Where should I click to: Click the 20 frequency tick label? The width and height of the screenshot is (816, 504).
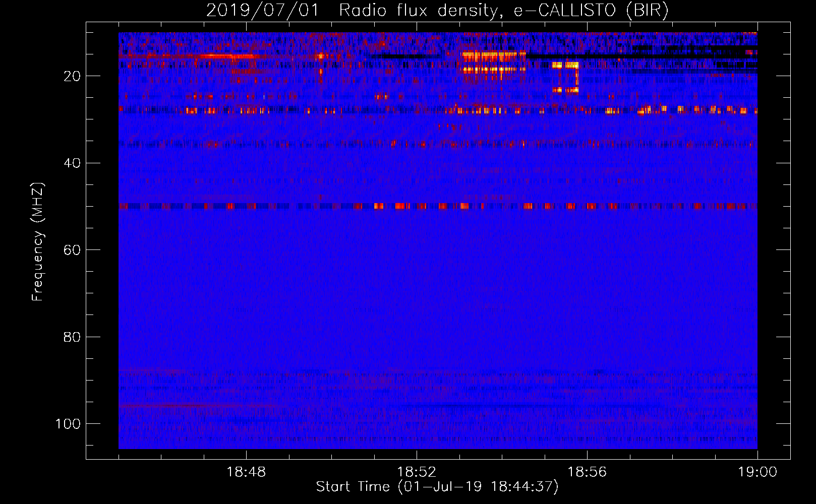tap(72, 76)
